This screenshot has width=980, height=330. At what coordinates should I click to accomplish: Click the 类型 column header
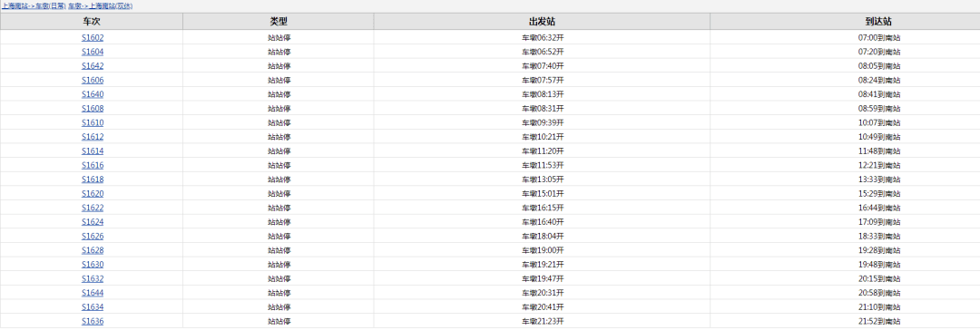(279, 21)
